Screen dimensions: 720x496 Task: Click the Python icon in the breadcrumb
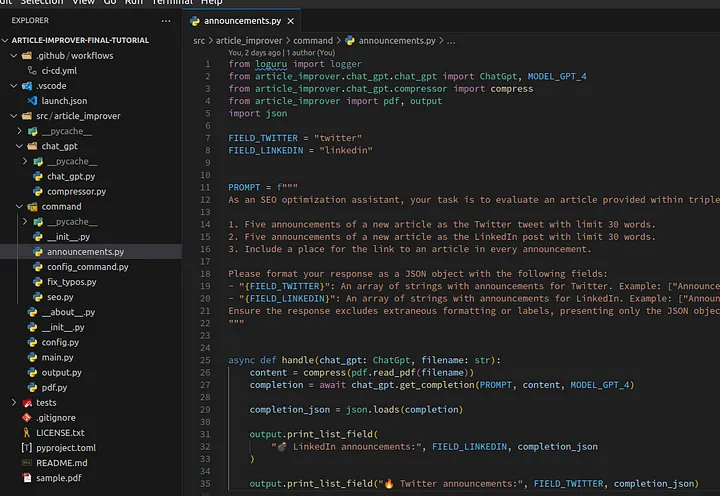point(350,40)
